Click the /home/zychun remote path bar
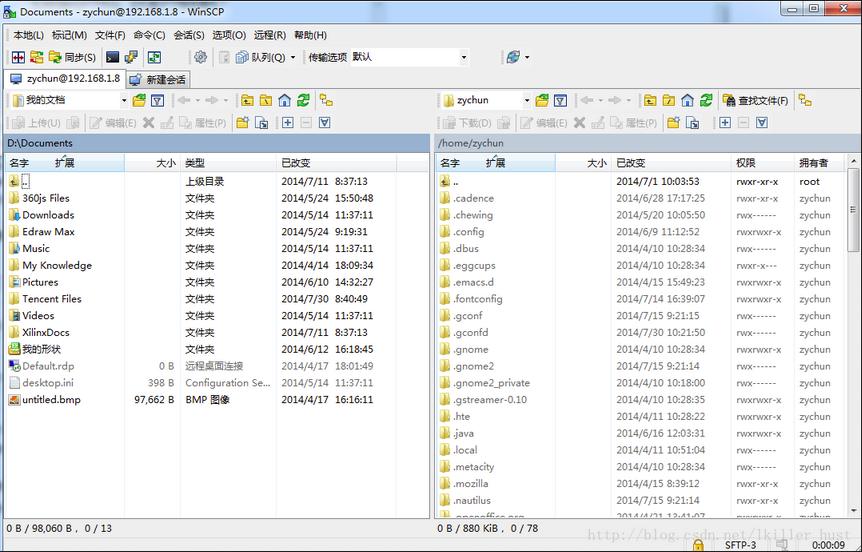 (x=647, y=143)
